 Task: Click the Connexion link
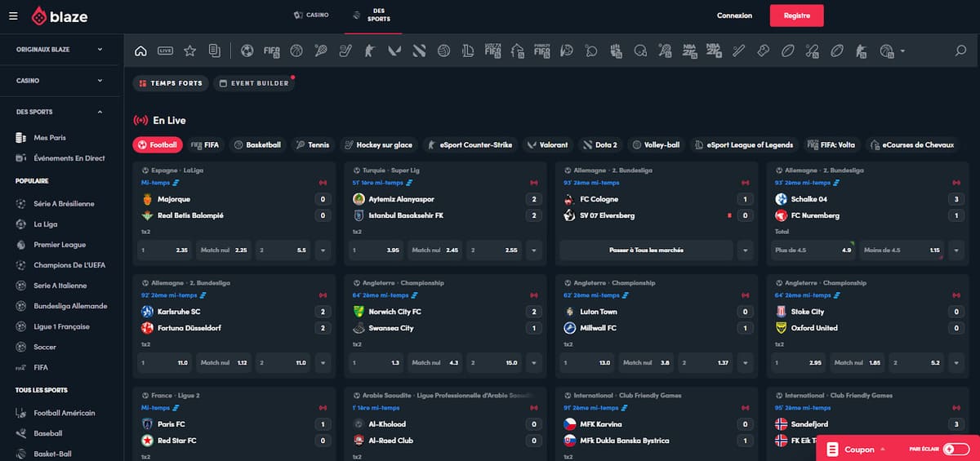point(734,16)
